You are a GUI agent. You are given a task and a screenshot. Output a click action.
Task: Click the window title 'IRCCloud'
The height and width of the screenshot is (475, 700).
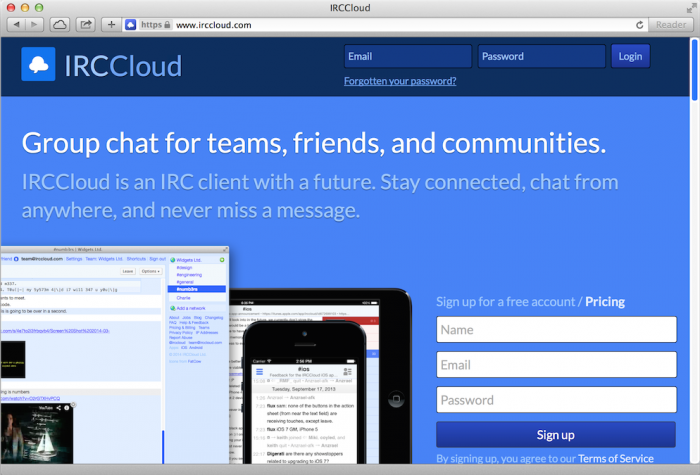(350, 8)
